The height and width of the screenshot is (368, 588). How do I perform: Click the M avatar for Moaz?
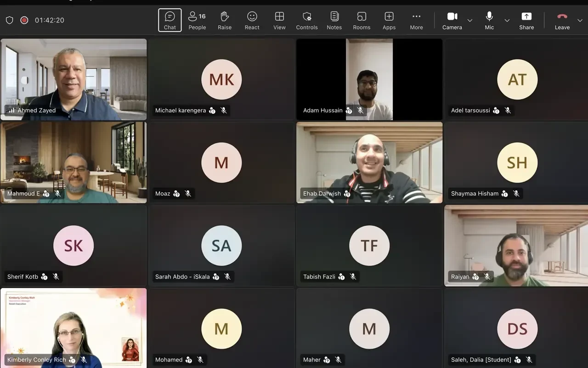click(221, 162)
